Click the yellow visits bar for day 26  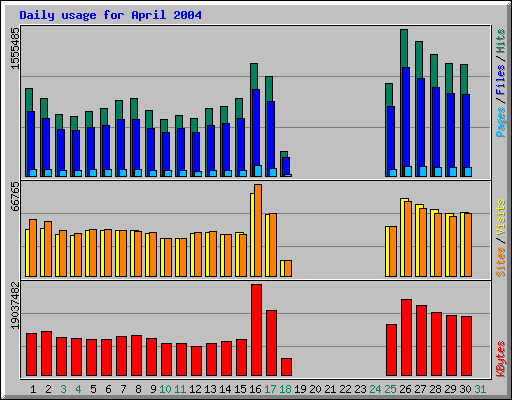tap(402, 237)
